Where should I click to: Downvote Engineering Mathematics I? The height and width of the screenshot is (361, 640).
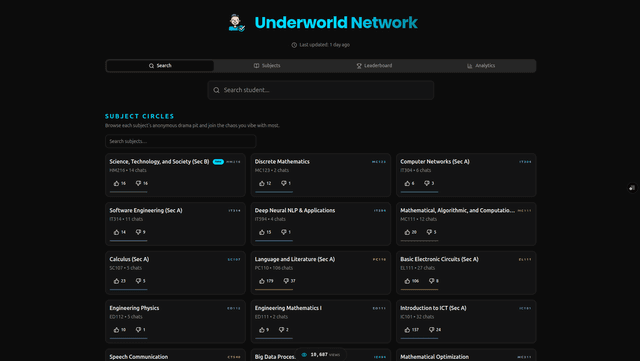click(x=284, y=330)
